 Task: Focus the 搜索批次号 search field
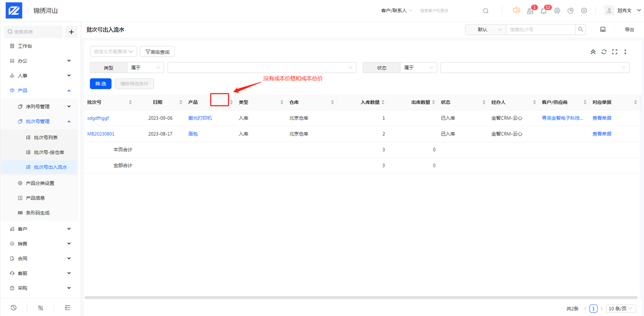pyautogui.click(x=541, y=30)
